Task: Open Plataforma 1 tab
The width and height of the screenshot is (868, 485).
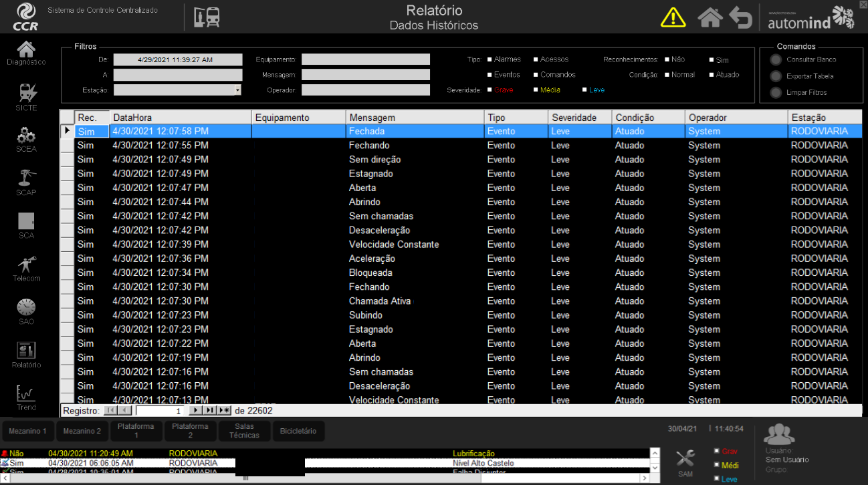Action: (136, 432)
